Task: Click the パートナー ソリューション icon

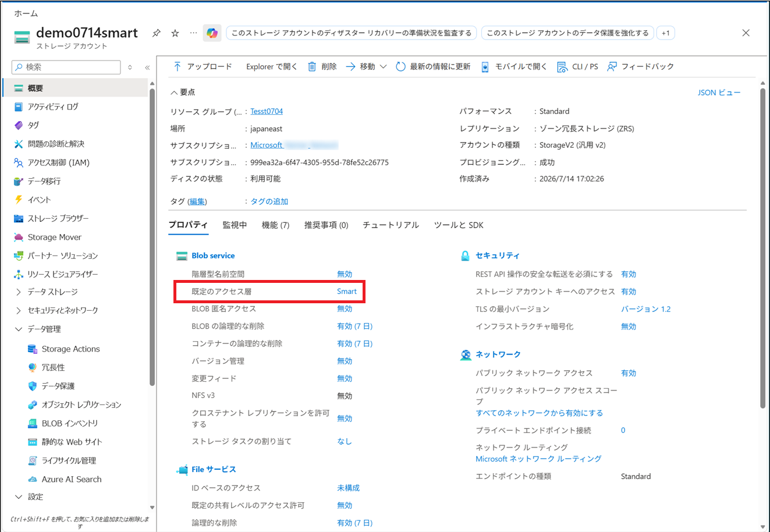Action: [x=19, y=256]
